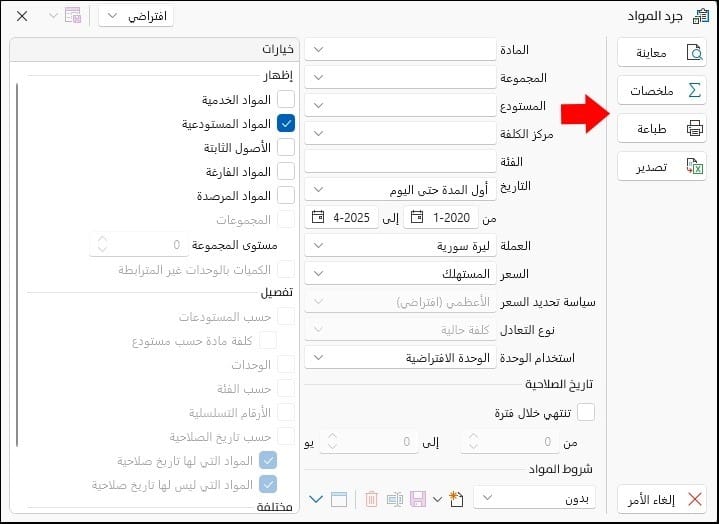Tick الكميات بالوحدات غير المترابطة checkbox
The height and width of the screenshot is (524, 719).
pos(286,270)
